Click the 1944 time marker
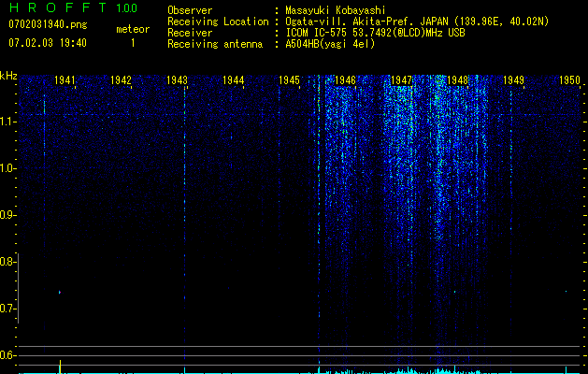The width and height of the screenshot is (588, 374). [x=234, y=80]
